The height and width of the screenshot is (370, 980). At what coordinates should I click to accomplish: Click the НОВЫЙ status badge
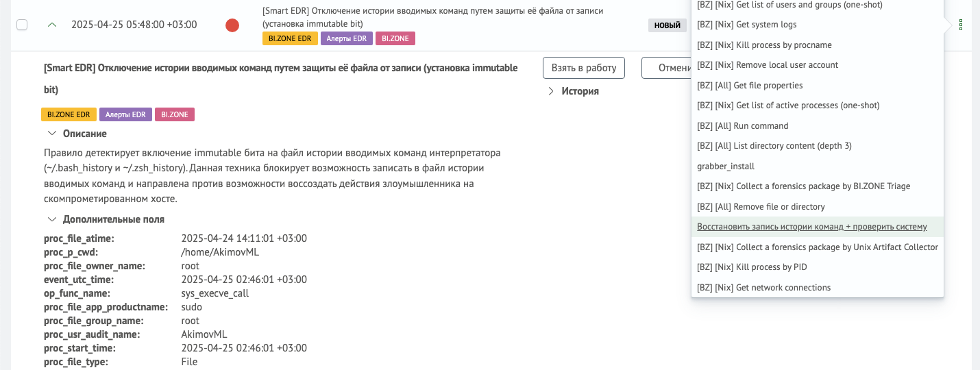[667, 25]
